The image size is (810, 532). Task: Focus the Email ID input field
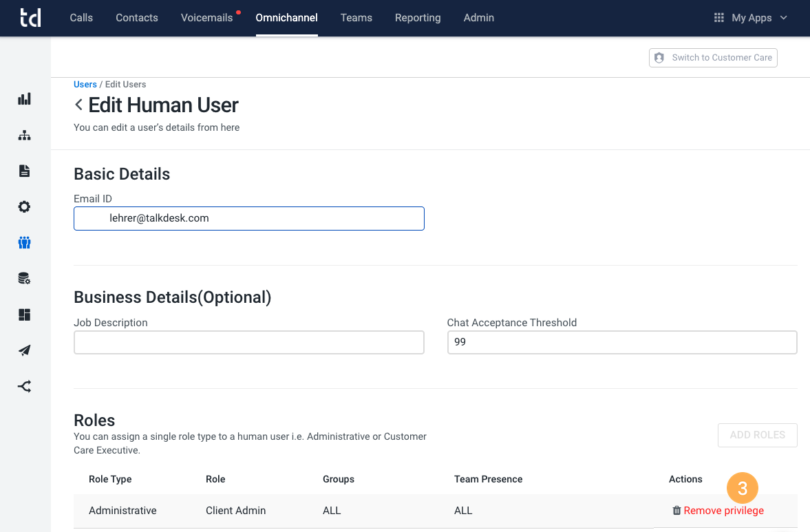pos(249,218)
